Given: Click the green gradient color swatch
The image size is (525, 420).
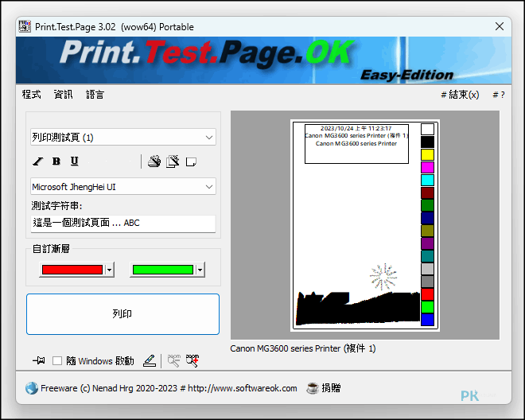Looking at the screenshot, I should 163,270.
